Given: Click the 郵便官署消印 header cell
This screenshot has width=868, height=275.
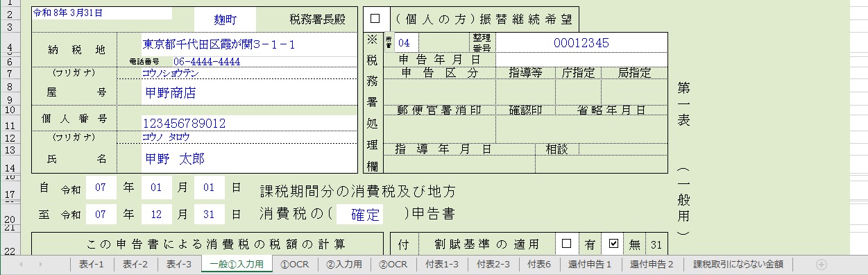Looking at the screenshot, I should pyautogui.click(x=440, y=110).
